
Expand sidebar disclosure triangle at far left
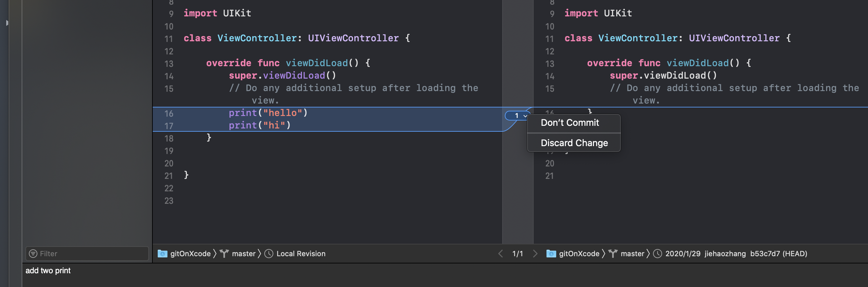point(7,23)
